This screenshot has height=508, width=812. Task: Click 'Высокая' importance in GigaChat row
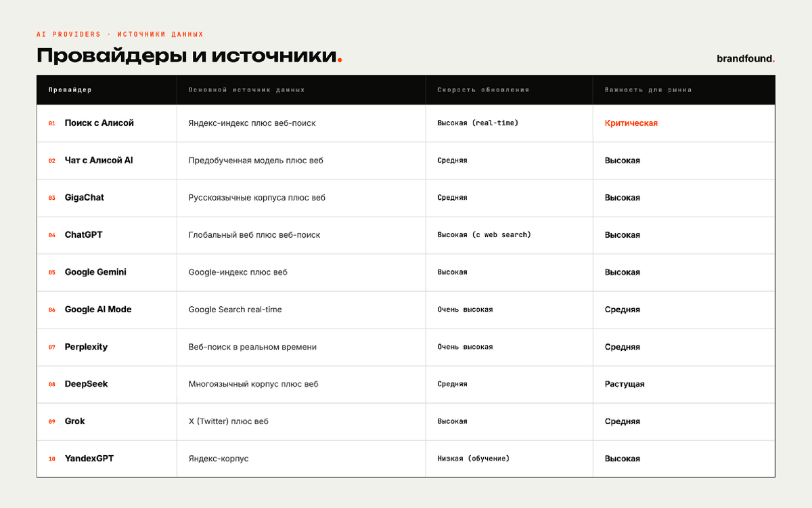pos(623,198)
